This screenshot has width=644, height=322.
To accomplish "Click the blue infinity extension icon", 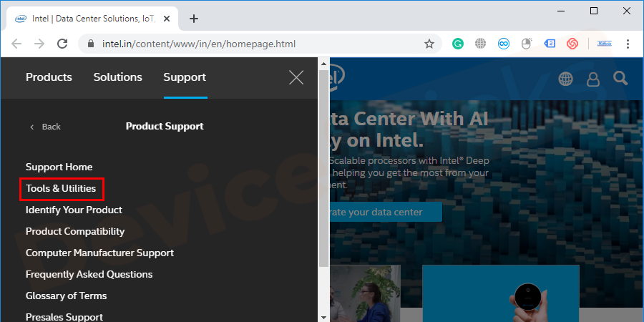I will (x=504, y=44).
